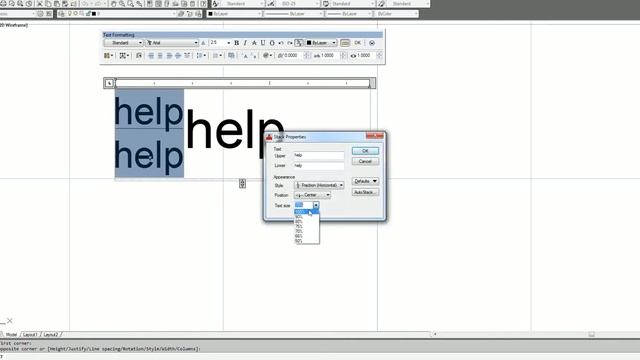
Task: Open the numbering and bullets dropdown
Action: point(217,56)
